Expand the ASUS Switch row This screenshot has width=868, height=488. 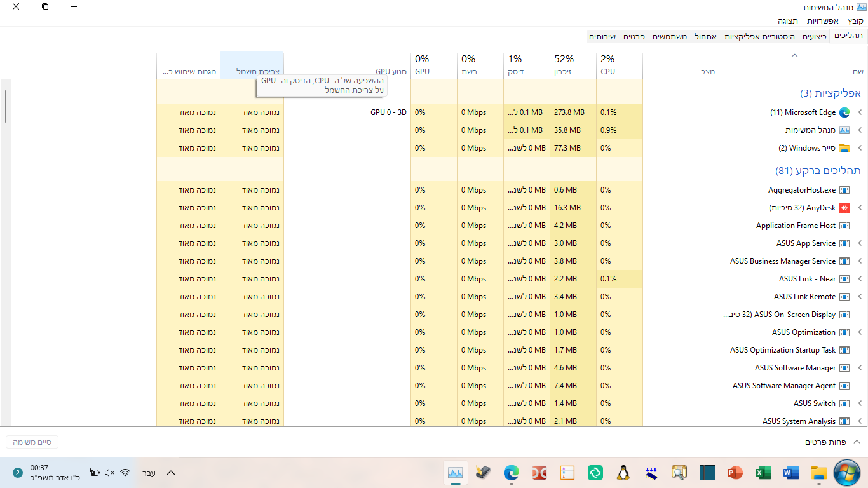point(860,403)
